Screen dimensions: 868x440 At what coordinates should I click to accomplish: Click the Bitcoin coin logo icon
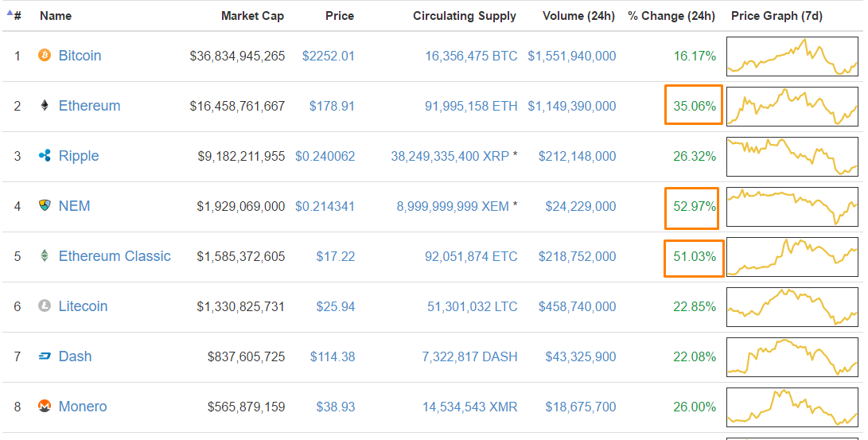click(x=45, y=56)
